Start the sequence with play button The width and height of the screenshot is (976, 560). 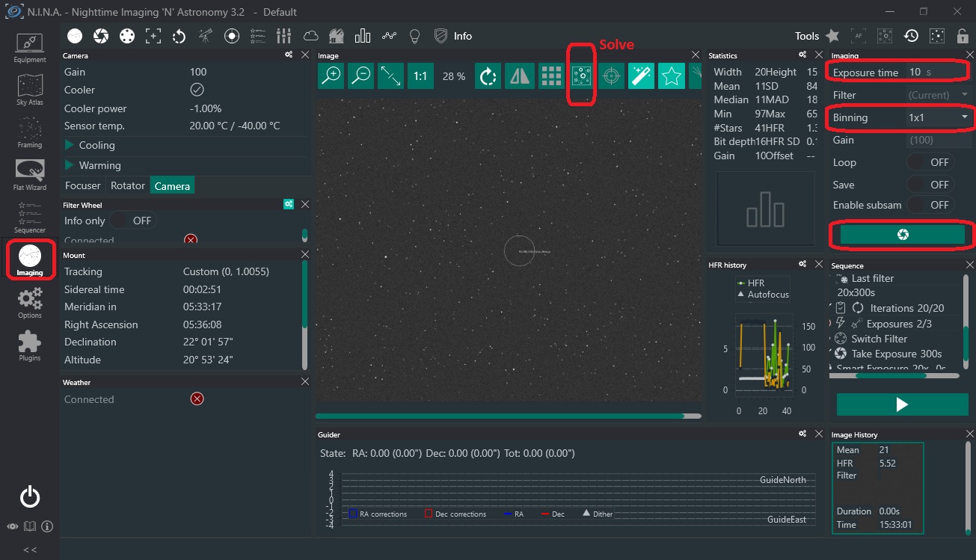pyautogui.click(x=902, y=404)
